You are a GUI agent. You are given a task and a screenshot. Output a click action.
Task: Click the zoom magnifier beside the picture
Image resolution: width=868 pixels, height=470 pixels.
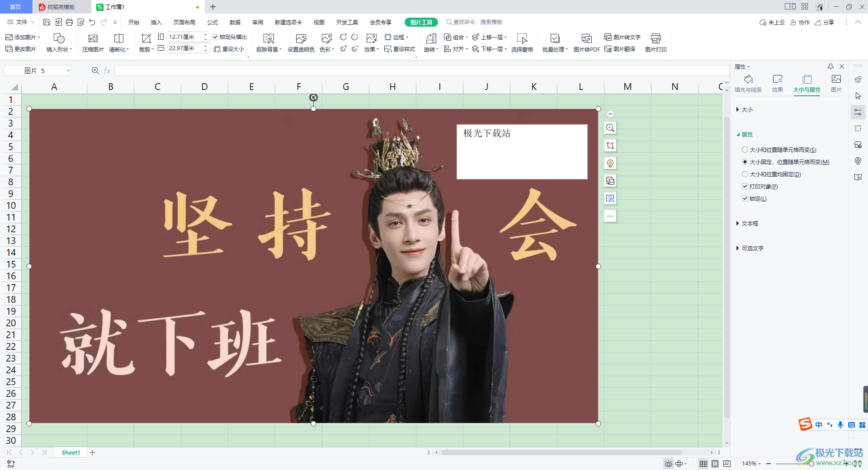tap(610, 128)
